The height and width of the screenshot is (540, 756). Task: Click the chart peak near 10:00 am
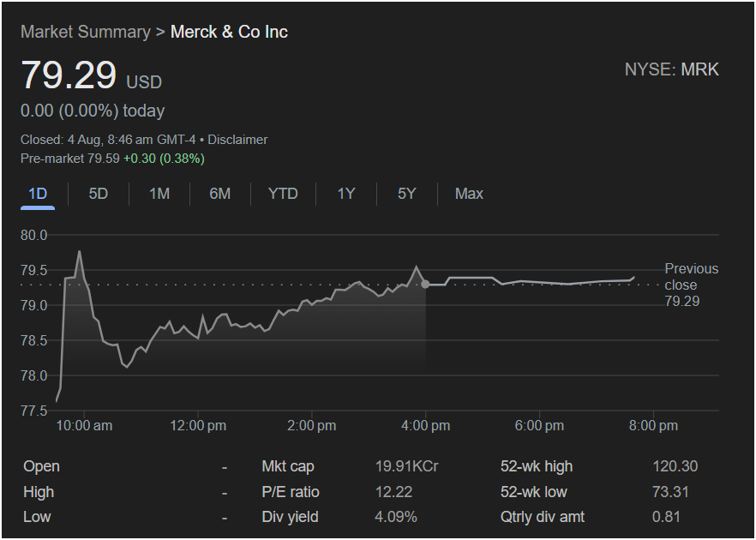click(x=80, y=251)
